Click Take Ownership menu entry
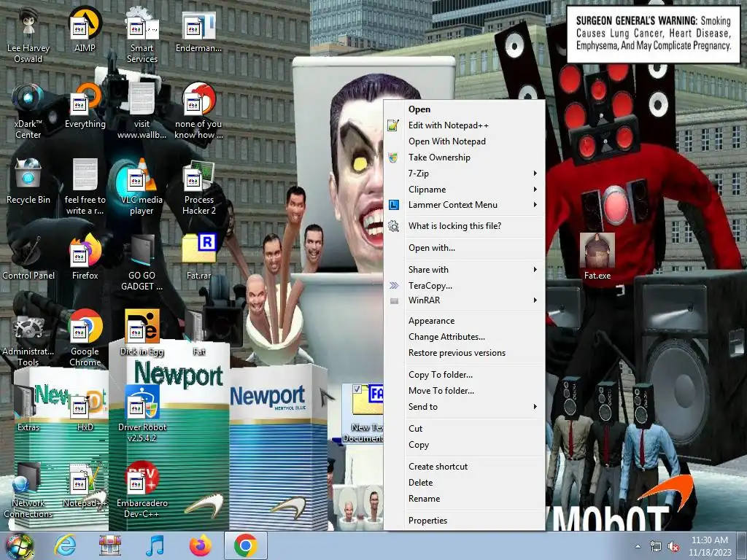The width and height of the screenshot is (747, 560). click(x=464, y=157)
